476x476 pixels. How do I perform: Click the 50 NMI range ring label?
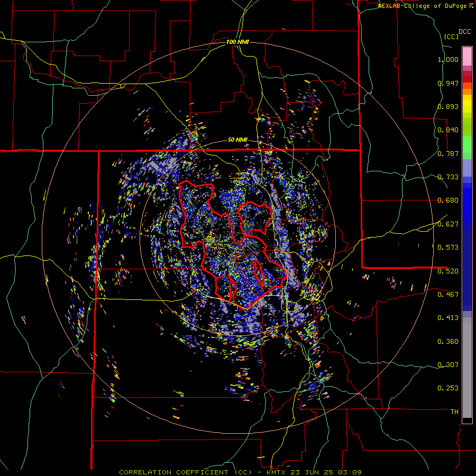pyautogui.click(x=237, y=140)
